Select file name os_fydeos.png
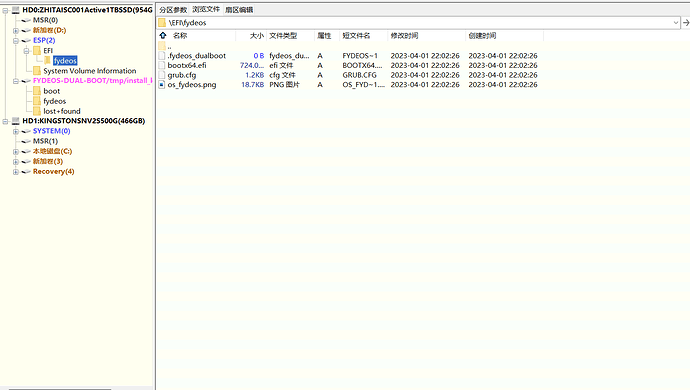 tap(192, 85)
